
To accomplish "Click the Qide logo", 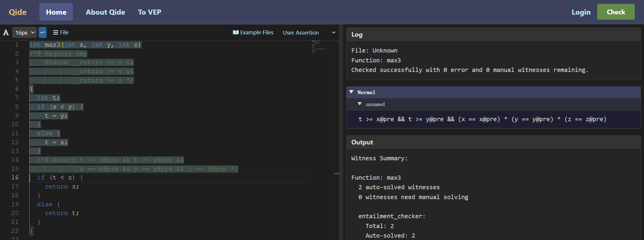I will [x=18, y=12].
